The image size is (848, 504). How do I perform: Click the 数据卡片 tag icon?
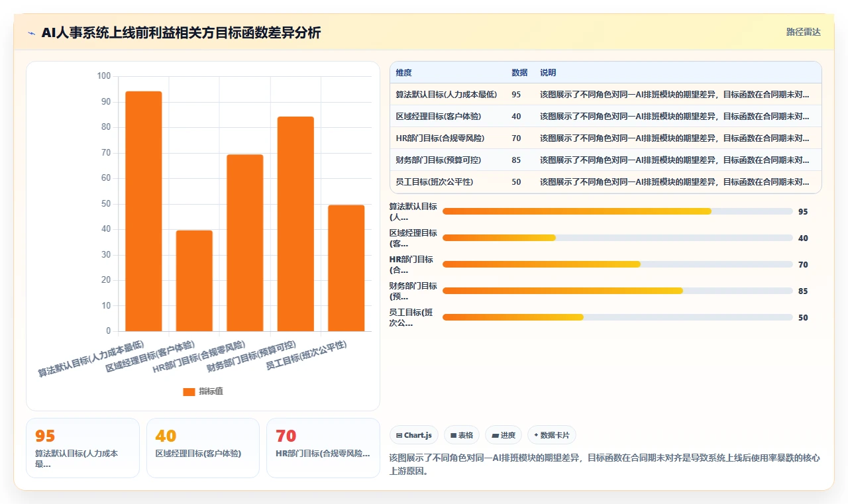point(536,435)
